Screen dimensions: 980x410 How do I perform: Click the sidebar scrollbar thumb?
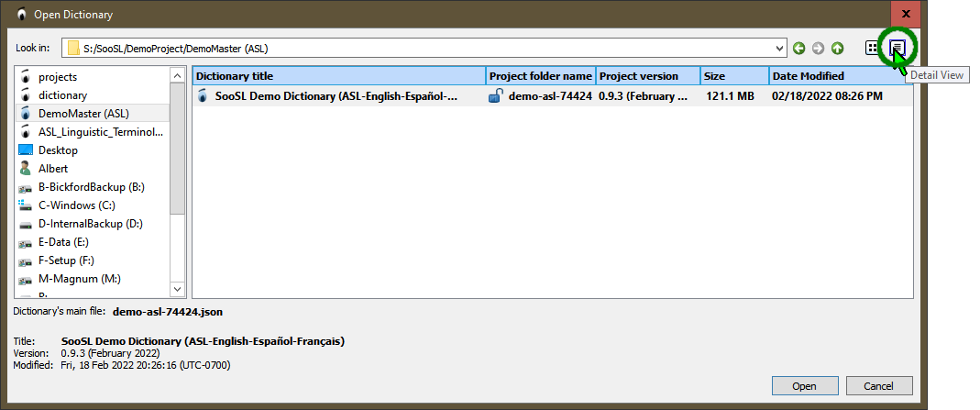178,150
